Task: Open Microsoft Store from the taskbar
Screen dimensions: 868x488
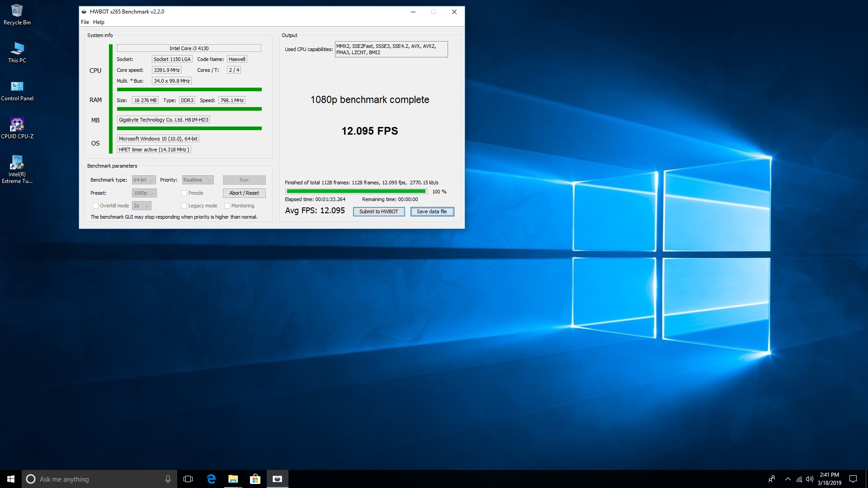Action: coord(255,479)
